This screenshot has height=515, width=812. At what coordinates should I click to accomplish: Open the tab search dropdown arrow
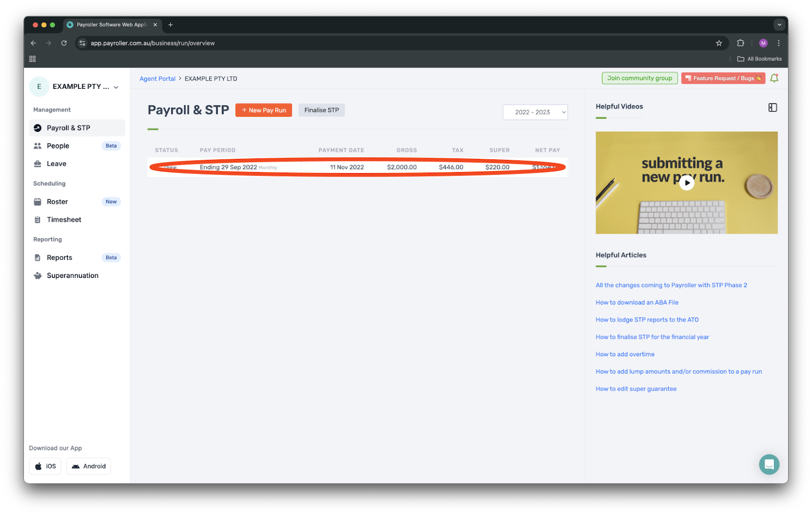tap(779, 25)
